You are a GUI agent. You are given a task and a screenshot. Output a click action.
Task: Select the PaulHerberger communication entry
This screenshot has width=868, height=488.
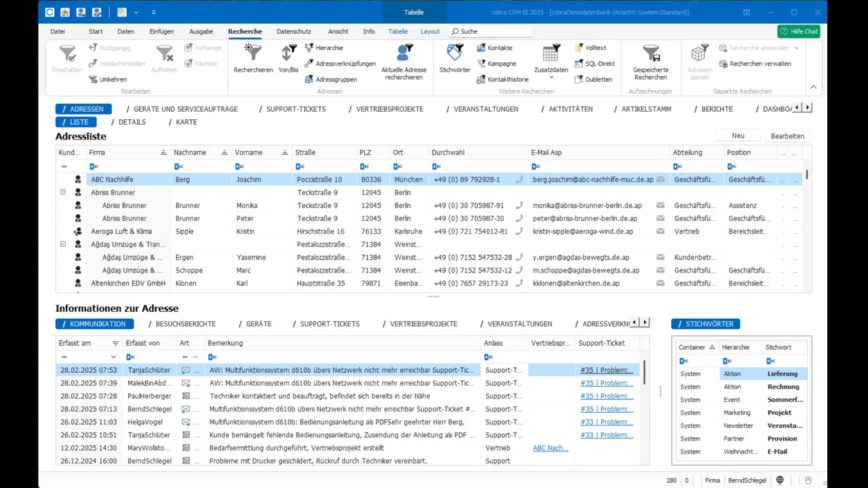pyautogui.click(x=347, y=396)
